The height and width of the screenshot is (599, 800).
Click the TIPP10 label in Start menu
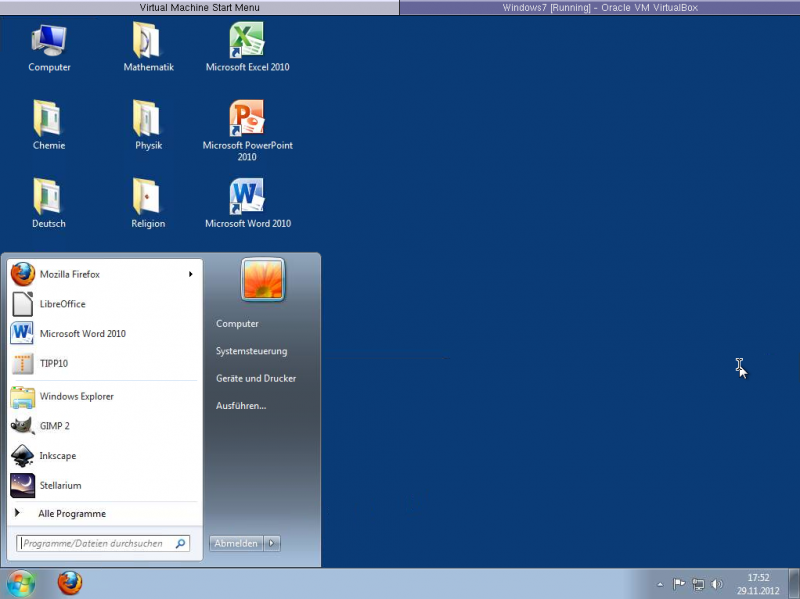(x=54, y=363)
